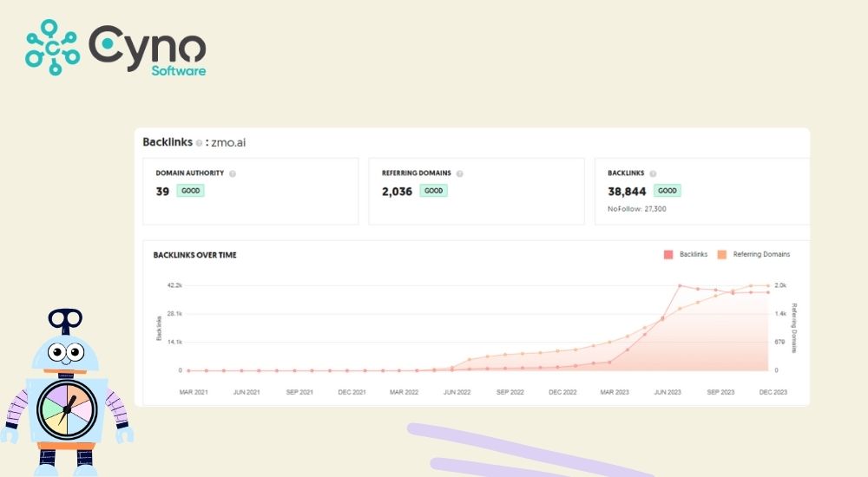The height and width of the screenshot is (477, 868).
Task: Select JUN 2023 on the time axis
Action: 667,392
